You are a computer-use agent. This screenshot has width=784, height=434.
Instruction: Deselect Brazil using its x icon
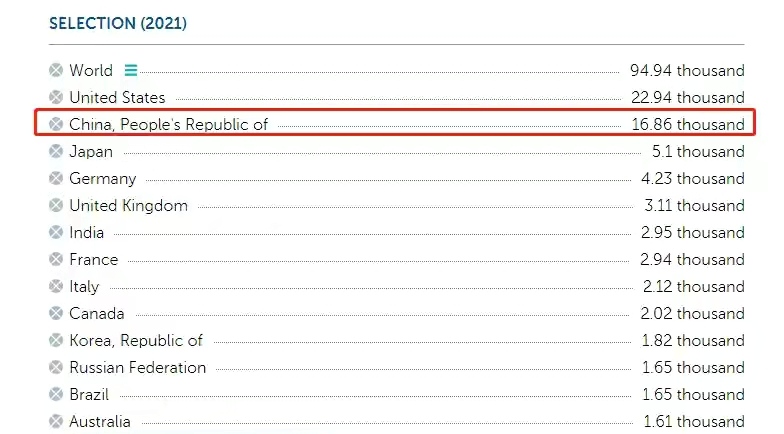click(56, 395)
